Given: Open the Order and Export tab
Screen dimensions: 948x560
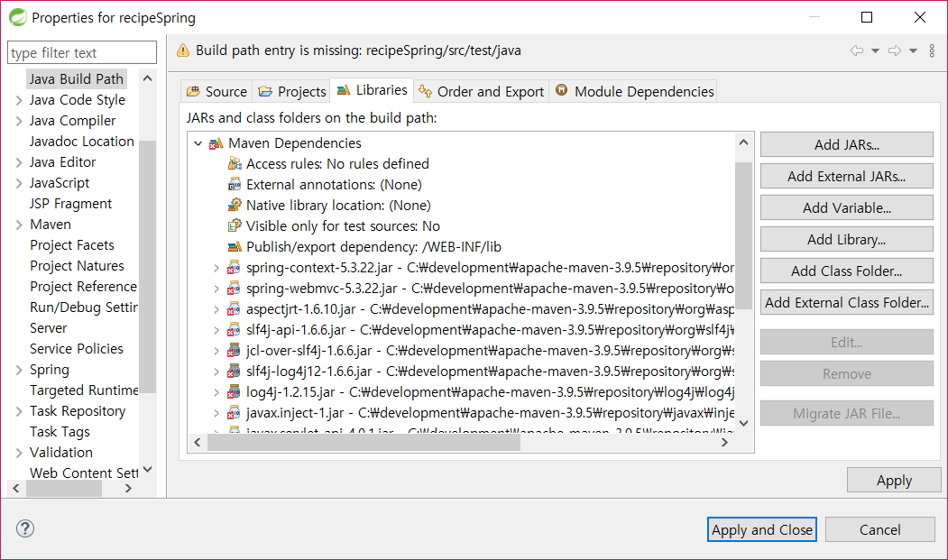Looking at the screenshot, I should pyautogui.click(x=482, y=91).
